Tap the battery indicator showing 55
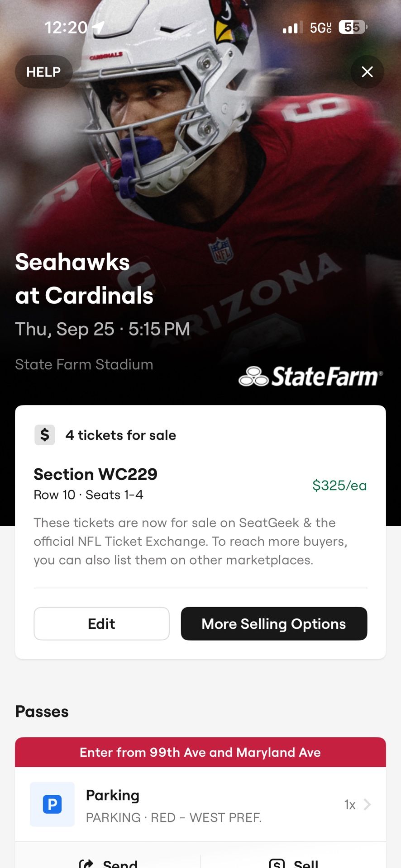The height and width of the screenshot is (868, 401). point(353,28)
